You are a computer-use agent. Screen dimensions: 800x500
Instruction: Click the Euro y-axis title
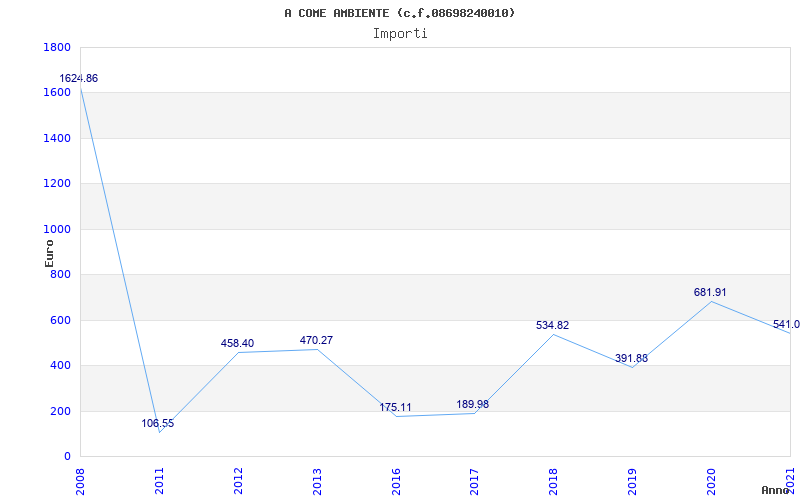(x=49, y=252)
